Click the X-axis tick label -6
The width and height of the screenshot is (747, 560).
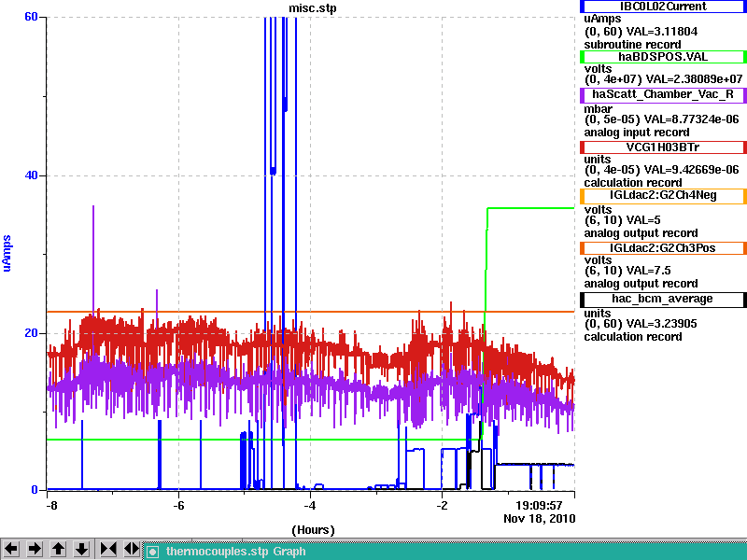tap(178, 505)
